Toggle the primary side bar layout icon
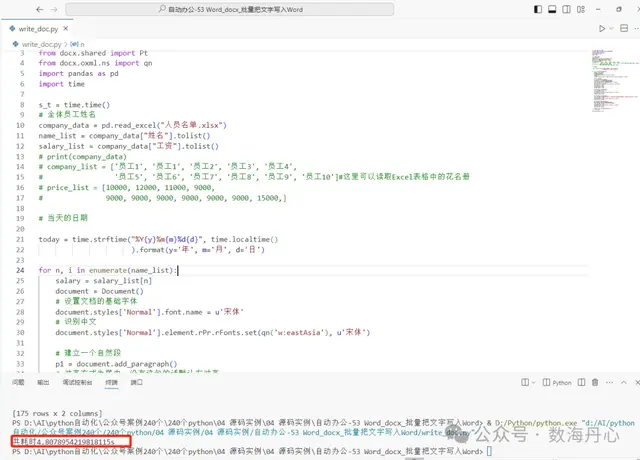 [x=538, y=9]
